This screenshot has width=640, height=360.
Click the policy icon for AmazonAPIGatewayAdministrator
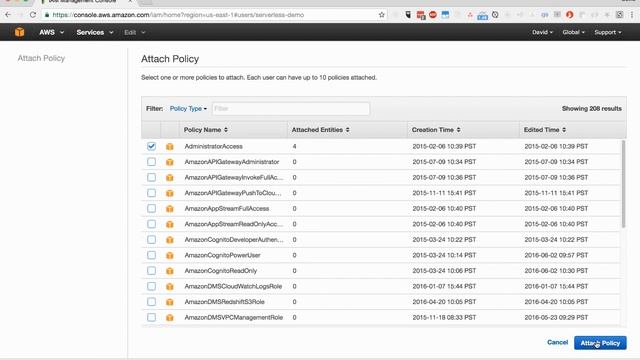170,162
